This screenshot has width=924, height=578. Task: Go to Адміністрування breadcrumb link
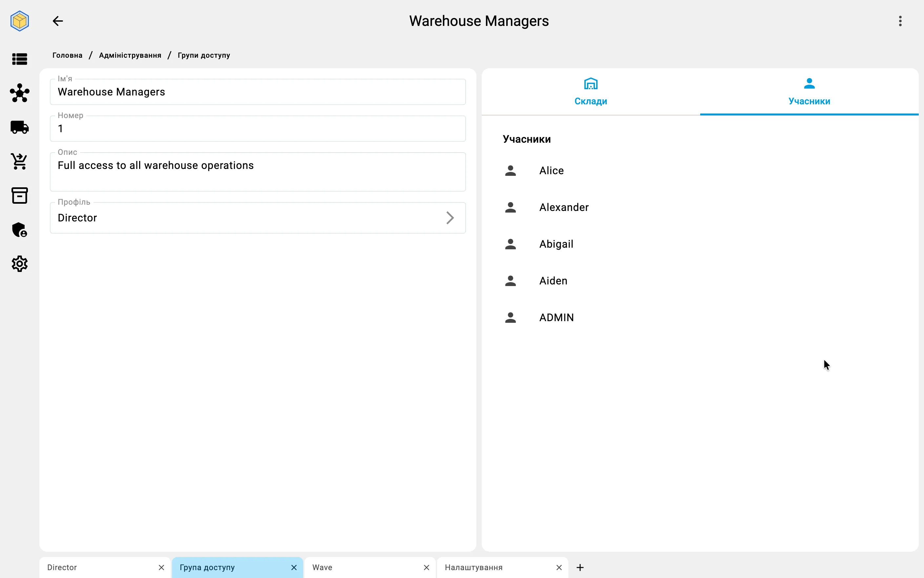130,55
